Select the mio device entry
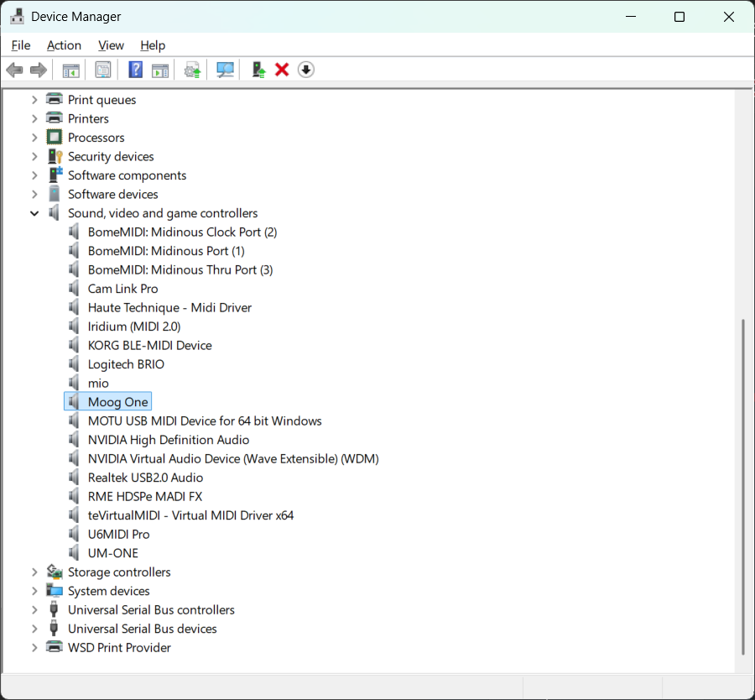755x700 pixels. click(x=98, y=383)
